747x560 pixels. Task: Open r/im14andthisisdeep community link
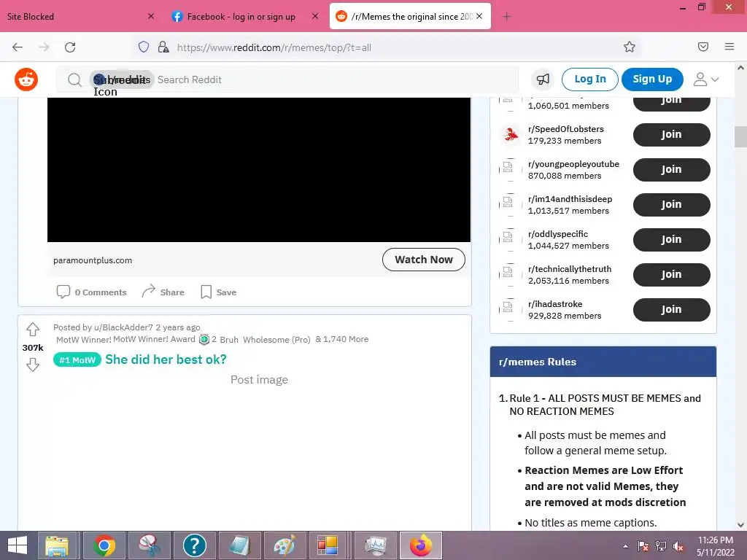tap(570, 199)
